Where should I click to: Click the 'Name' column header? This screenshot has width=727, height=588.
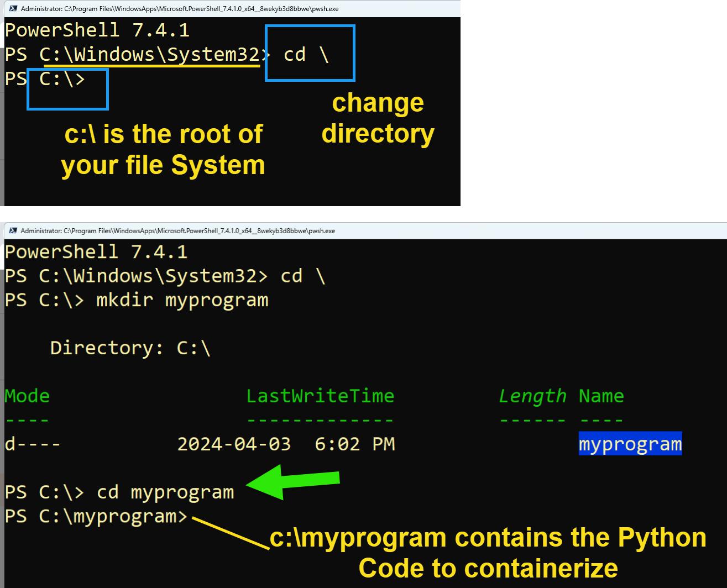pyautogui.click(x=602, y=396)
